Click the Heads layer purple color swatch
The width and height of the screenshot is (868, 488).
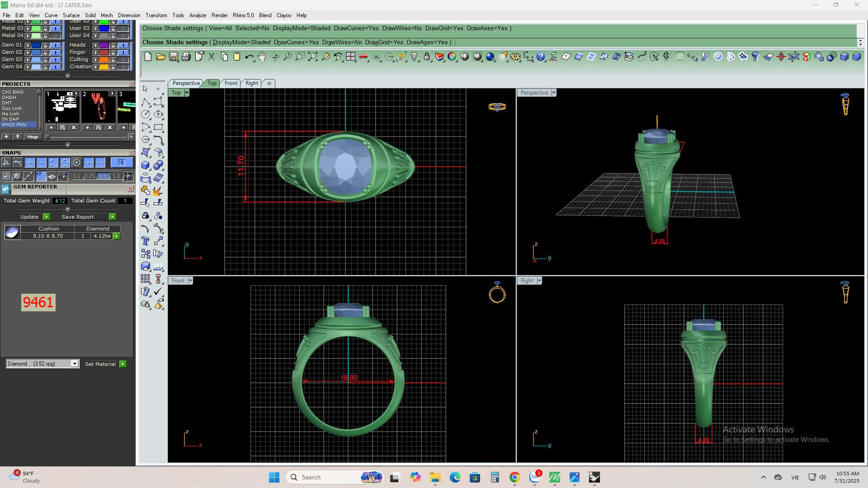[x=104, y=45]
